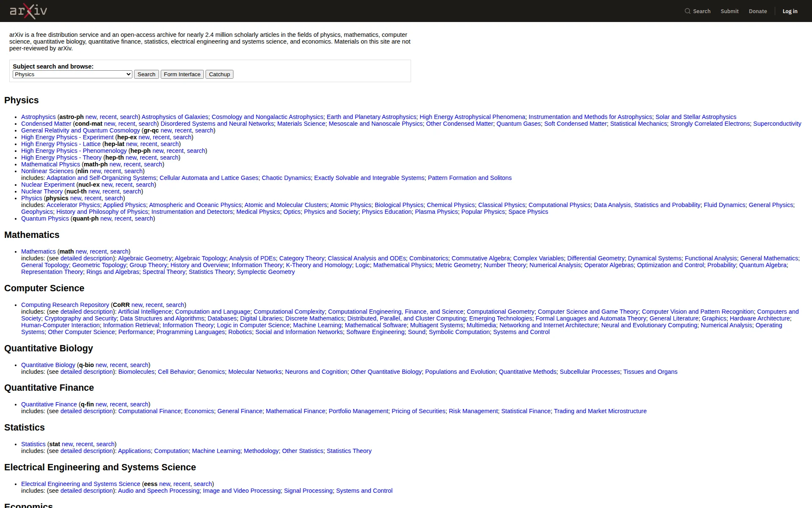The width and height of the screenshot is (812, 508).
Task: Click Log in in the header
Action: tap(790, 11)
